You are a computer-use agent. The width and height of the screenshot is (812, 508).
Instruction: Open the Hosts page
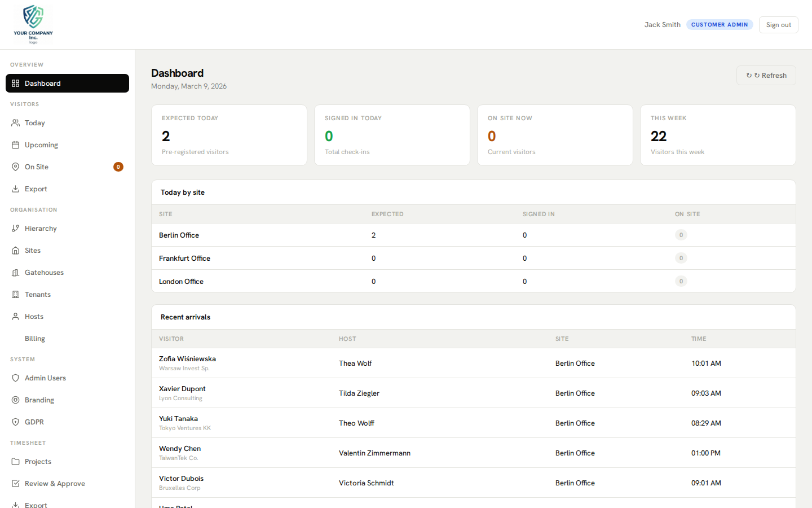[34, 316]
